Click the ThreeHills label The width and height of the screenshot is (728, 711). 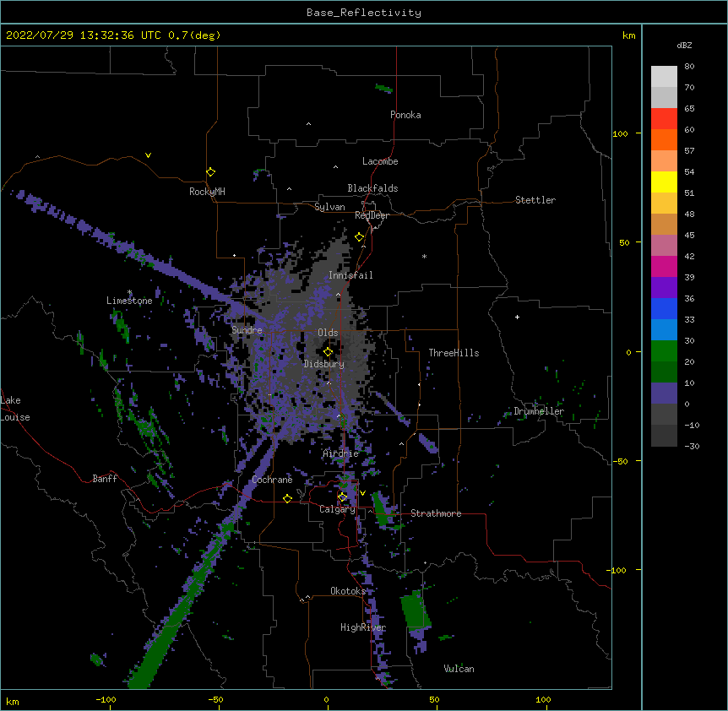coord(454,353)
